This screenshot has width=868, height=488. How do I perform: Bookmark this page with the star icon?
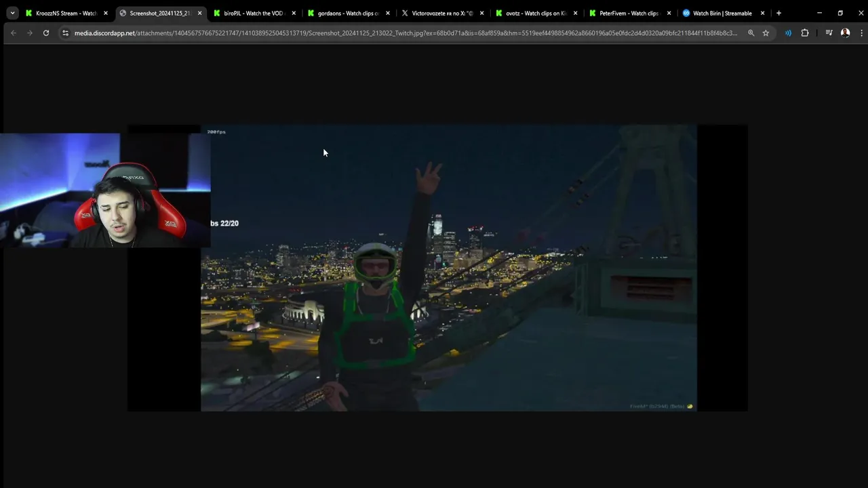pos(766,33)
